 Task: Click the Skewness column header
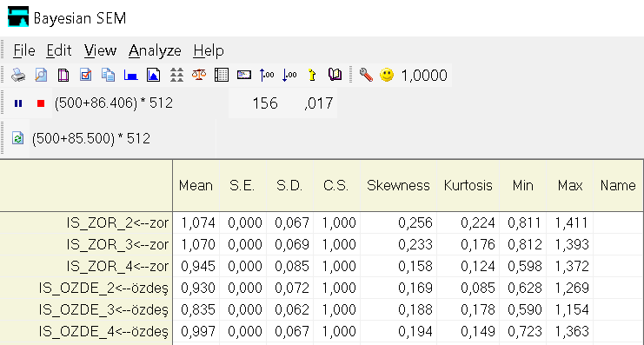pyautogui.click(x=398, y=186)
